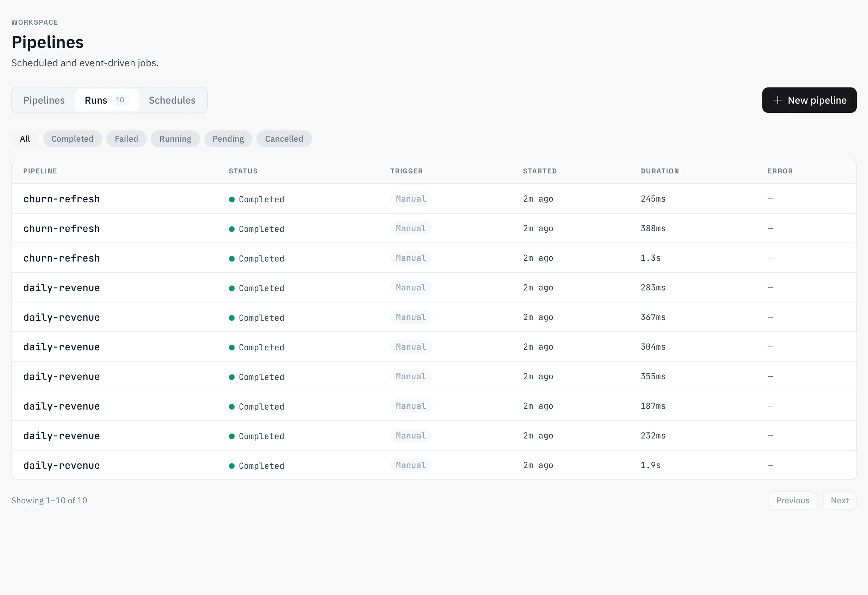Click the 388ms duration value

653,228
